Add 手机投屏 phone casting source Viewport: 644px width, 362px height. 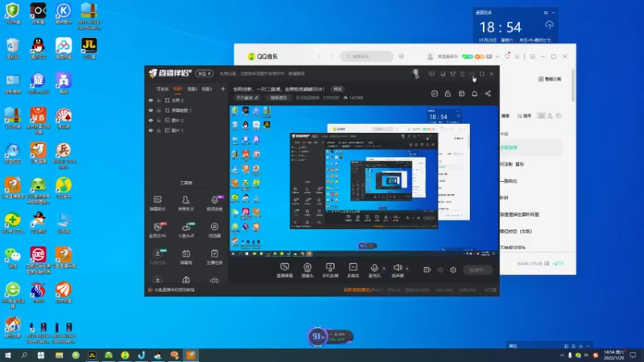pos(330,270)
